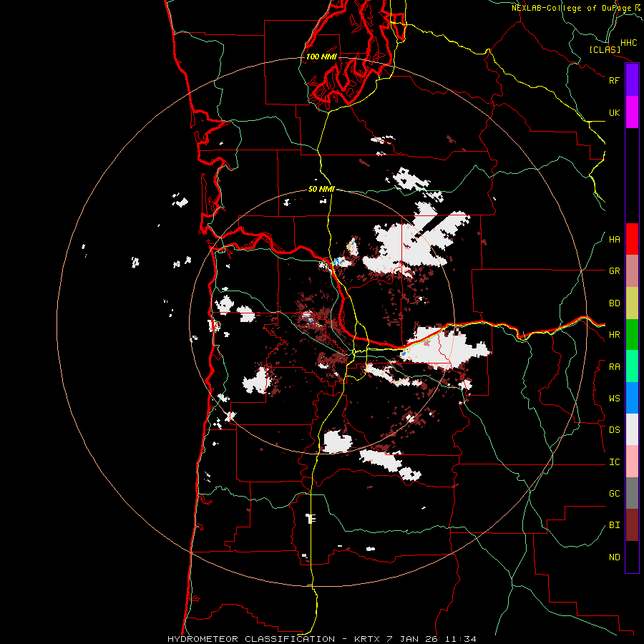Click the UK legend label
Image resolution: width=644 pixels, height=644 pixels.
coord(614,112)
